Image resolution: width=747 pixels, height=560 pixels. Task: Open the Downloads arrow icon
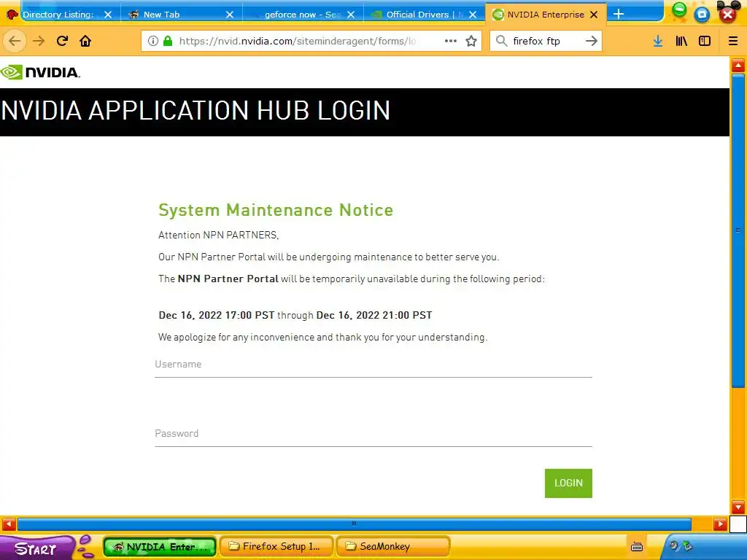[658, 41]
